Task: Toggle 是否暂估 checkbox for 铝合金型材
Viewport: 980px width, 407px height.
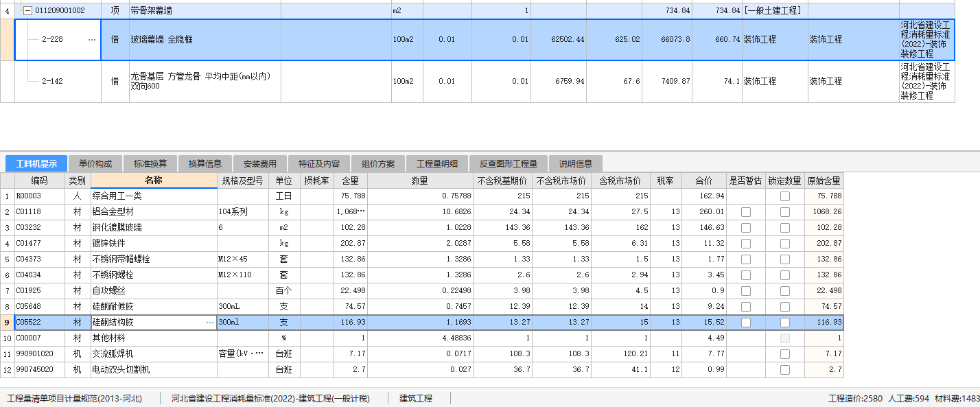Action: pyautogui.click(x=746, y=212)
